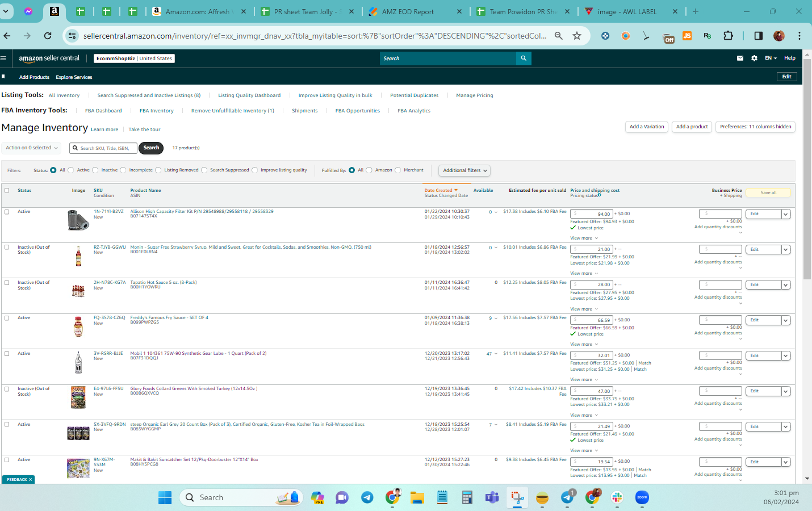Screen dimensions: 812x511
Task: Open the messages envelope icon
Action: click(x=740, y=58)
